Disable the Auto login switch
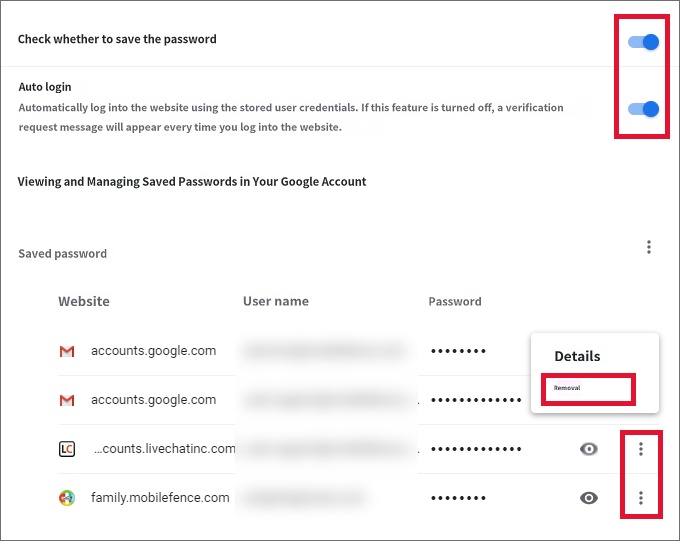This screenshot has height=541, width=680. [x=644, y=109]
